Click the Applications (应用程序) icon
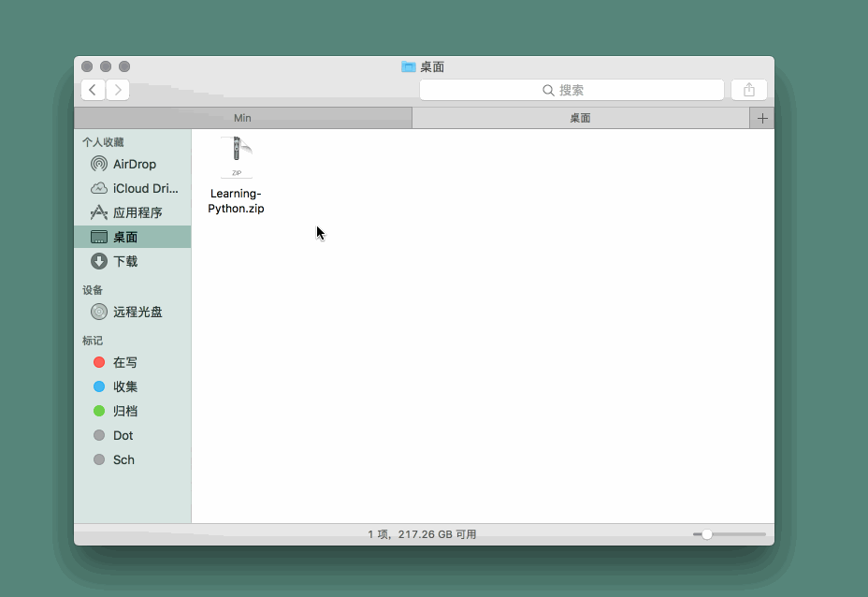This screenshot has height=597, width=868. [x=99, y=212]
